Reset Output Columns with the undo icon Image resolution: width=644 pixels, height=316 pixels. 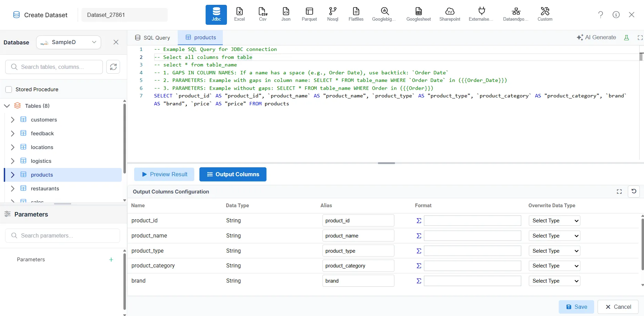click(x=634, y=191)
